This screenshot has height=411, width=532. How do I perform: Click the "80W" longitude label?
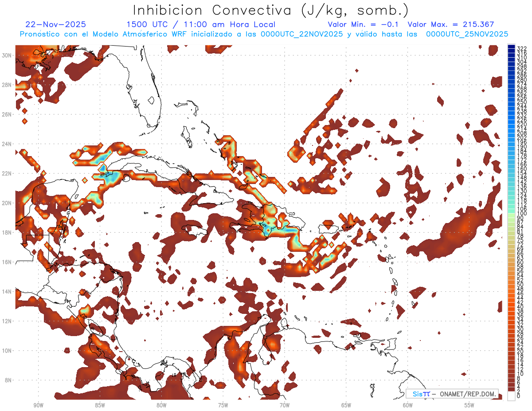161,405
